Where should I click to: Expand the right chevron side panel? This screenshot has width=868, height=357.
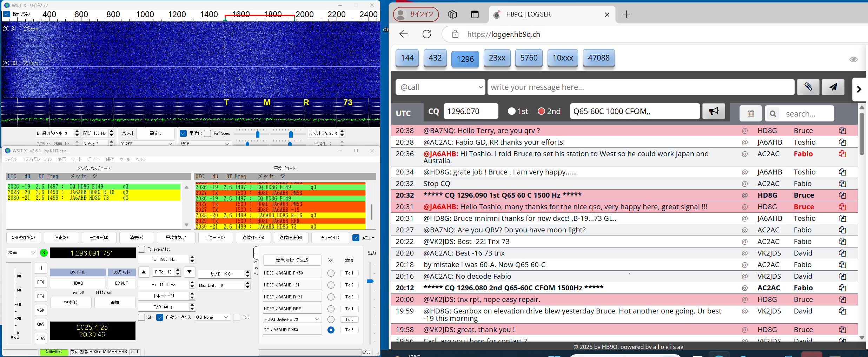(859, 90)
